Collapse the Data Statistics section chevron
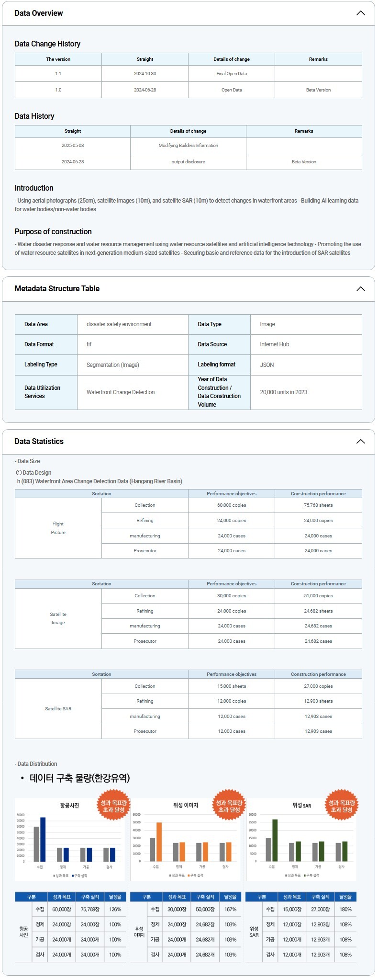Viewport: 378px width, 980px height. (361, 442)
